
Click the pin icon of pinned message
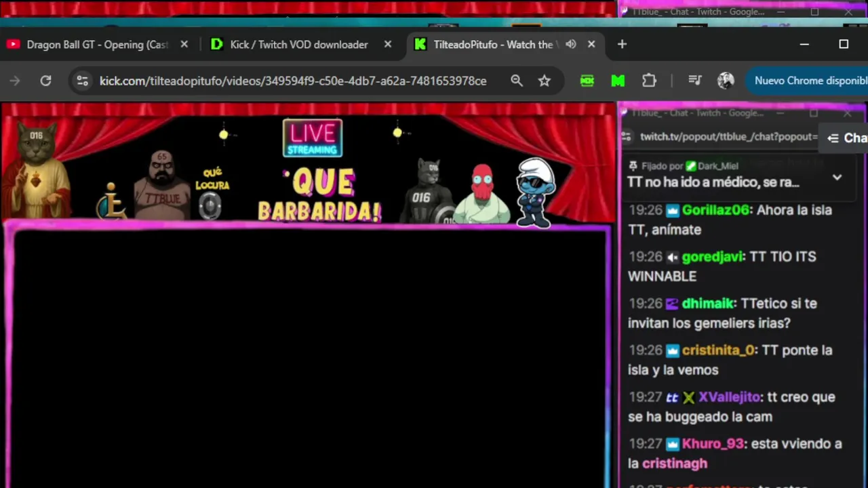[x=633, y=166]
